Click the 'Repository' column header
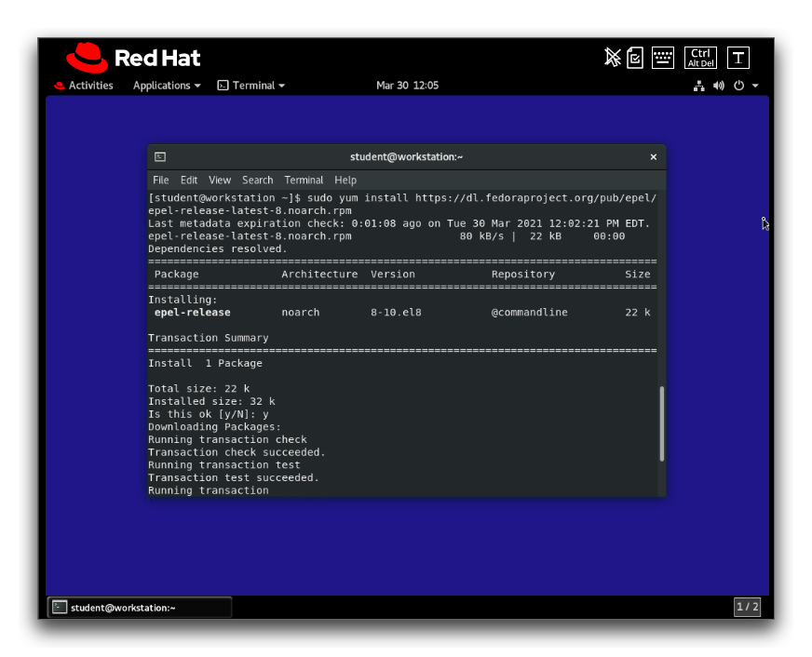Screen dimensions: 812x657 point(523,275)
